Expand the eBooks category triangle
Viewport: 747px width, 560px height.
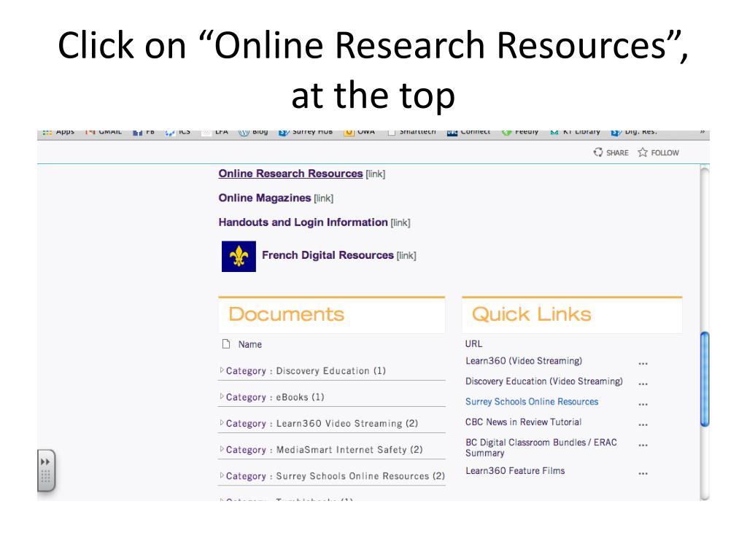pyautogui.click(x=222, y=396)
